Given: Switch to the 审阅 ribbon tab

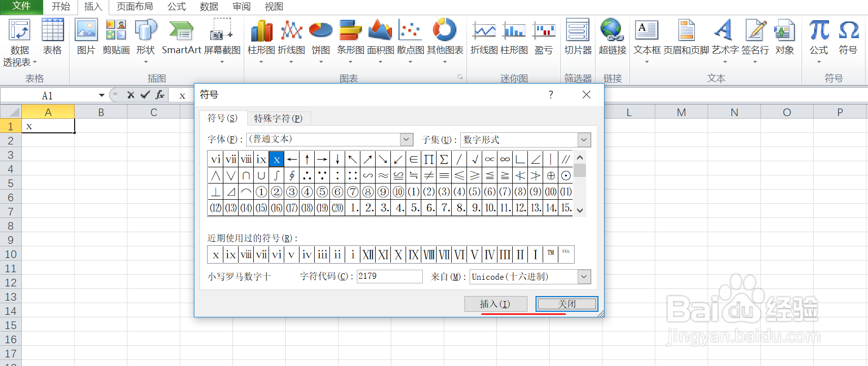Looking at the screenshot, I should click(242, 7).
